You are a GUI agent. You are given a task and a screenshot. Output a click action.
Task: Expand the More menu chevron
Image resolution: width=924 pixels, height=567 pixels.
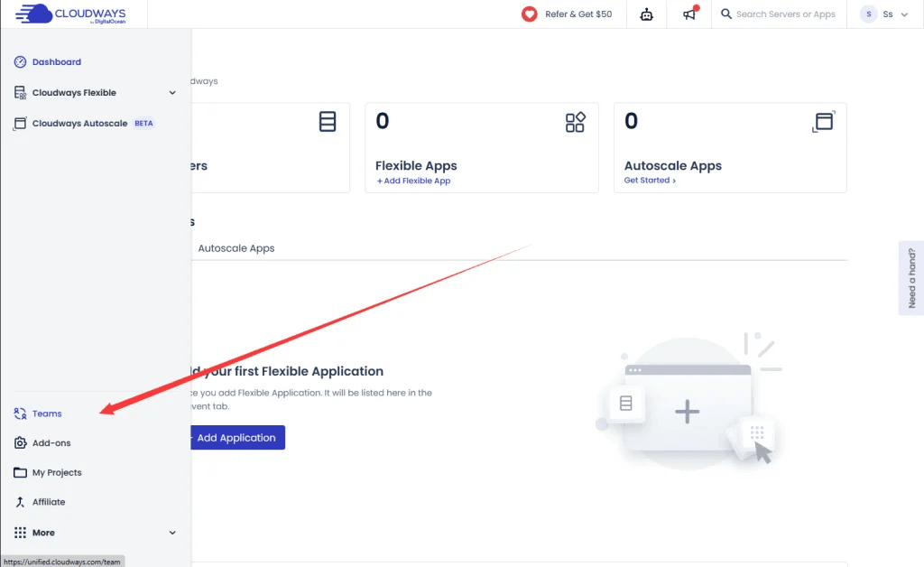(172, 532)
